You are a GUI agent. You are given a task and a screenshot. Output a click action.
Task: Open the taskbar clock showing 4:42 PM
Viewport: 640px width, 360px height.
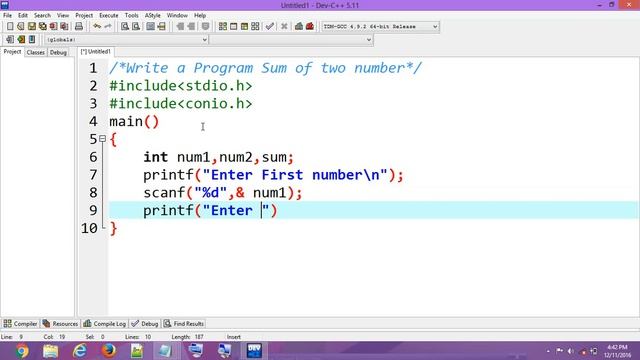(x=617, y=351)
